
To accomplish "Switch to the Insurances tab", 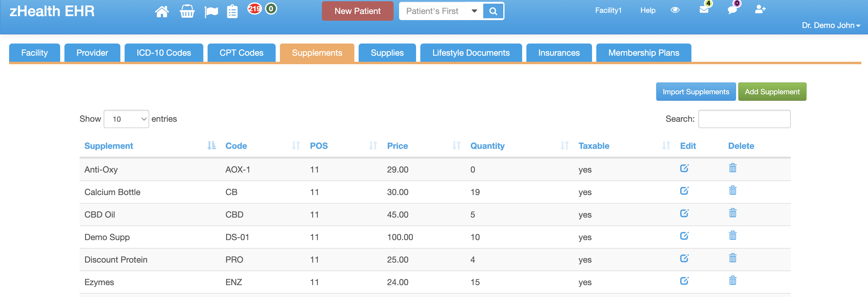I will pos(559,53).
